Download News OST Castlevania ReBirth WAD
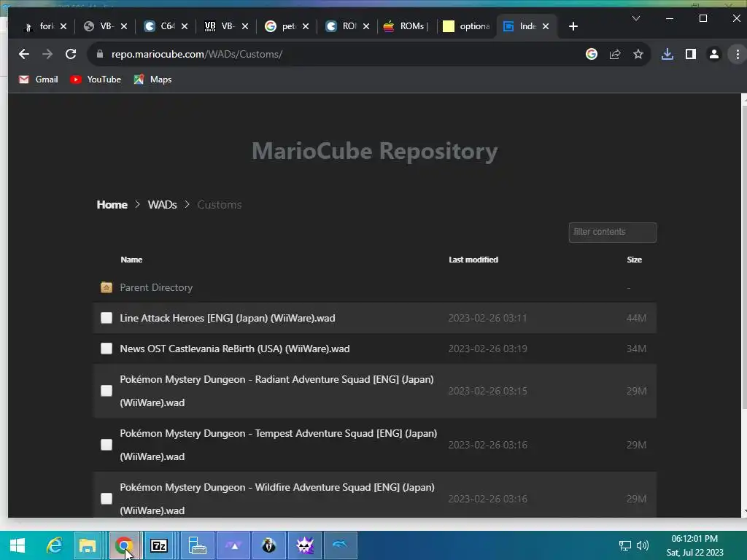The image size is (747, 560). tap(234, 349)
